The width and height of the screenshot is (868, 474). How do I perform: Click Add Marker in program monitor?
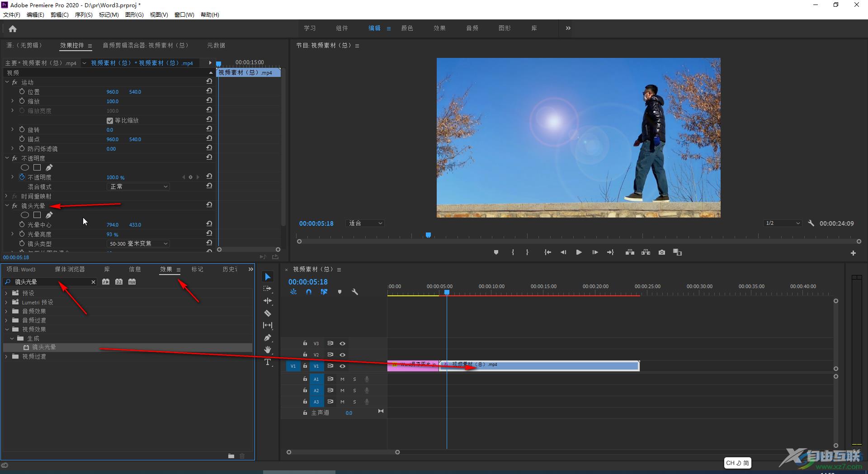tap(496, 252)
